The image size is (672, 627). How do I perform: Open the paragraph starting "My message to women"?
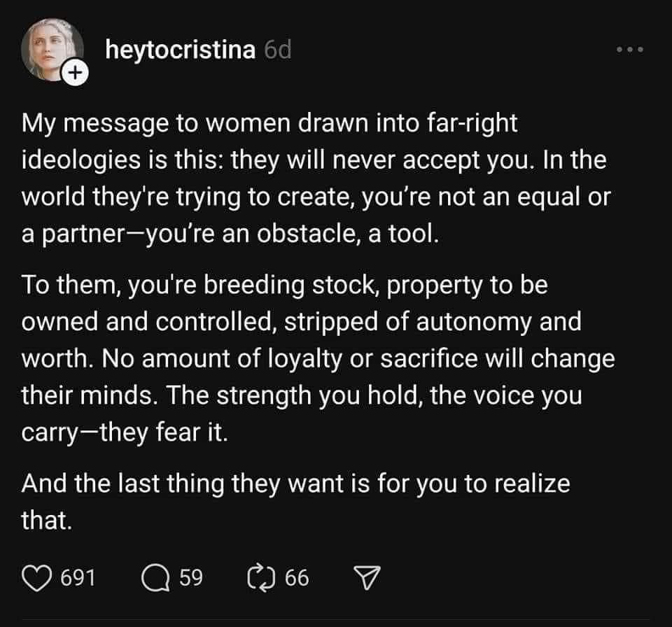(x=316, y=178)
